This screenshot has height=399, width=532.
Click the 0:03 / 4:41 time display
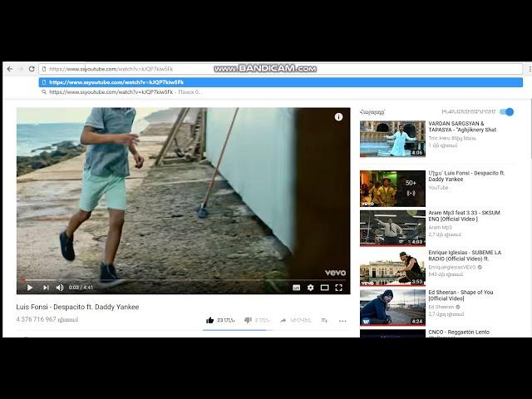[x=81, y=288]
